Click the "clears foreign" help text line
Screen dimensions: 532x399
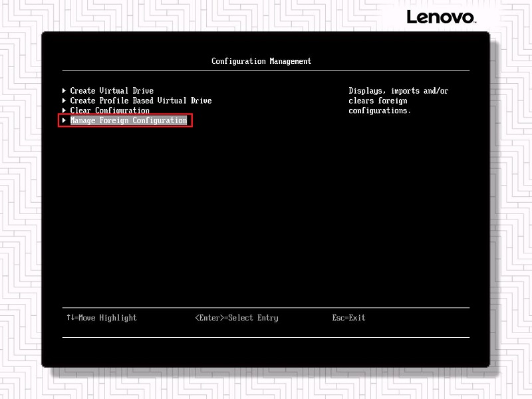[378, 100]
